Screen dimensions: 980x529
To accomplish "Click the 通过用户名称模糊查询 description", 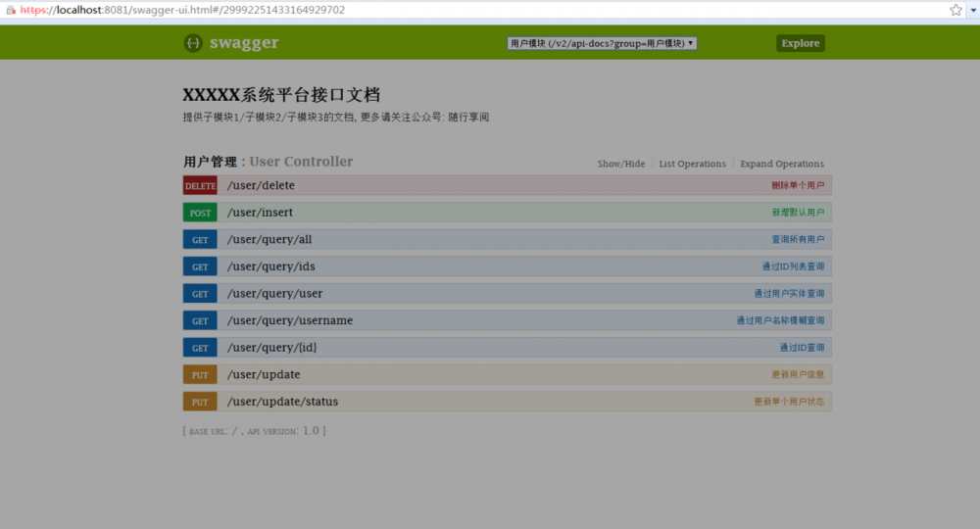I will pyautogui.click(x=780, y=320).
